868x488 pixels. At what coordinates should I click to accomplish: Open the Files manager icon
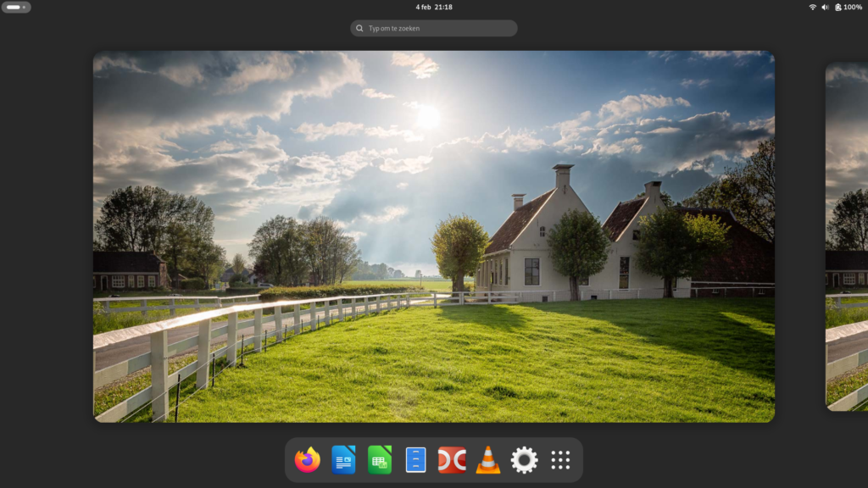(x=415, y=460)
